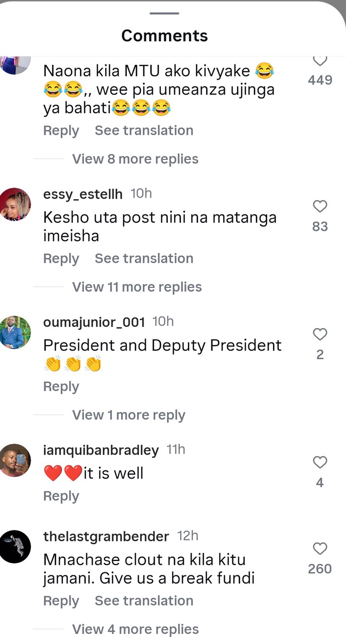Viewport: 346px width, 644px height.
Task: See translation of thelastgrambender's comment
Action: (x=144, y=601)
